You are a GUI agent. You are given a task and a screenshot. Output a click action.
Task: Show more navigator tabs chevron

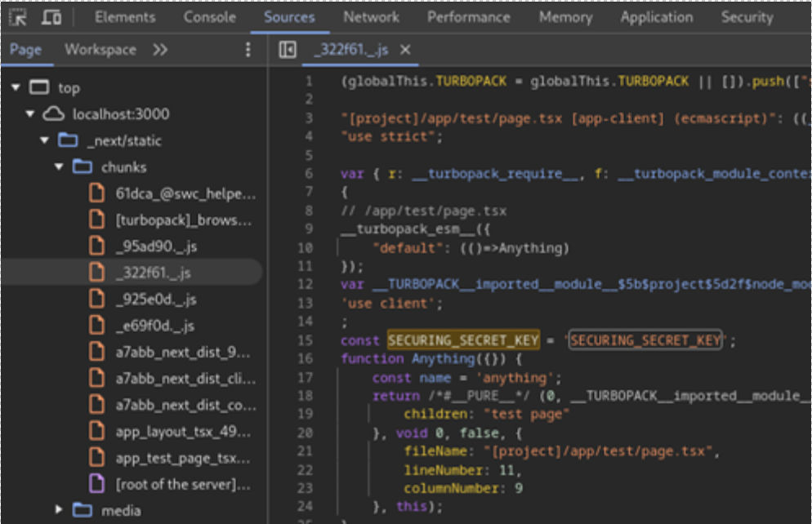click(x=160, y=51)
